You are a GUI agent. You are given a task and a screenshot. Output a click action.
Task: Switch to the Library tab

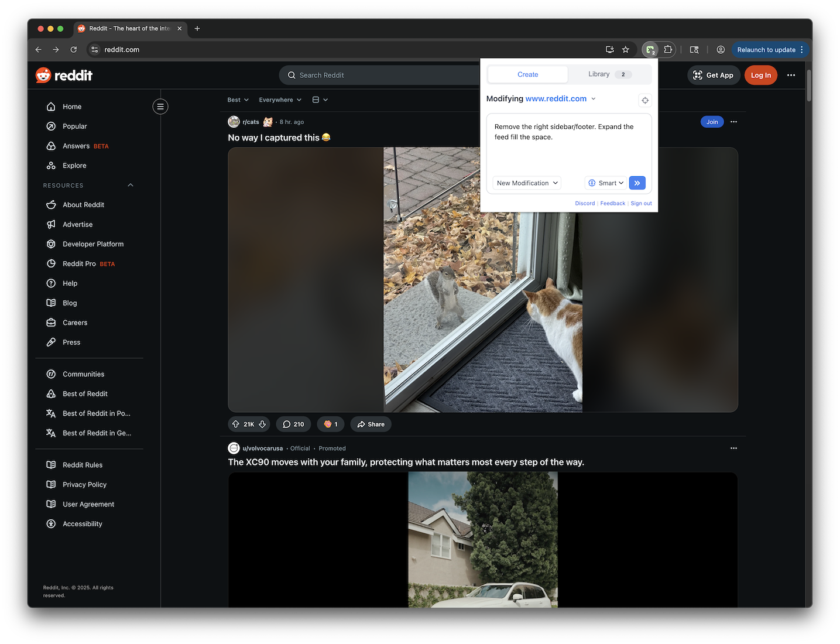[599, 74]
